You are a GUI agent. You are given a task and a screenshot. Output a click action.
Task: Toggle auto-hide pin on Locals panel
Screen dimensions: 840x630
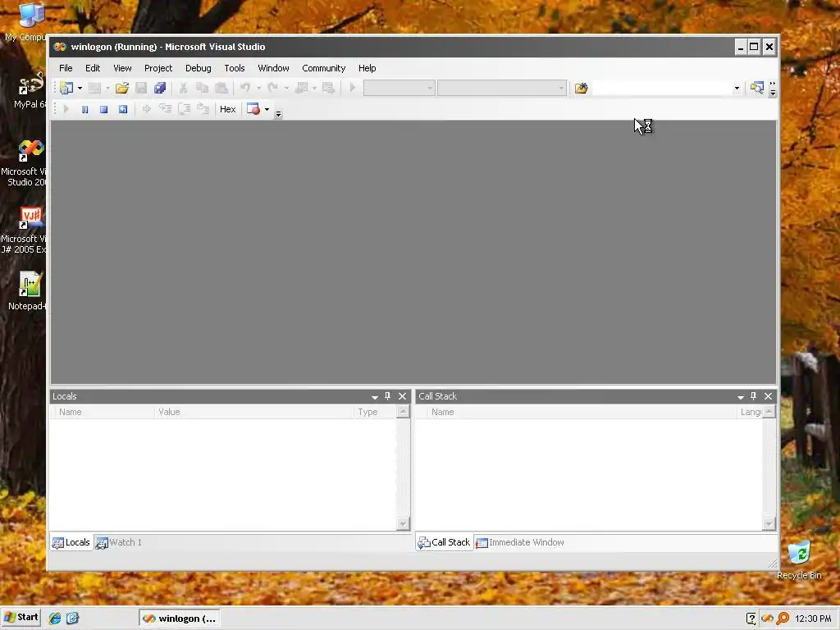(388, 396)
